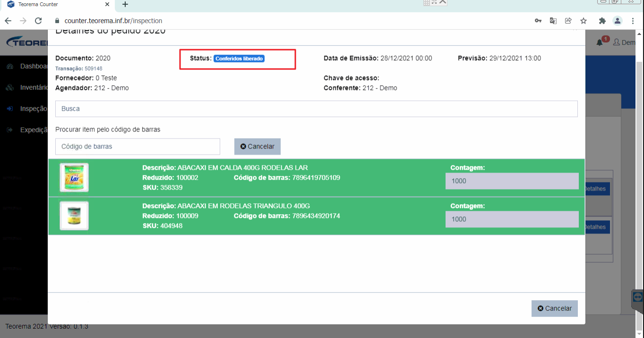Click Data de Emissão 28/12/2021 value
This screenshot has height=338, width=644.
406,58
